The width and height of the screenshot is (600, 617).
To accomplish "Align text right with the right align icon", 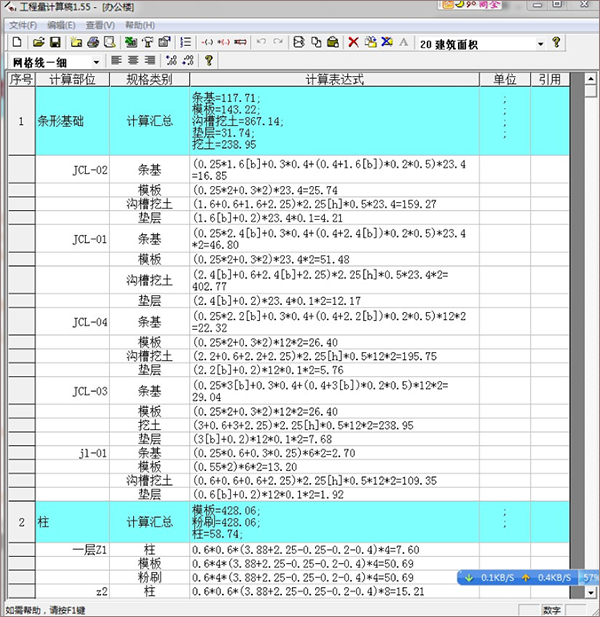I will (150, 60).
